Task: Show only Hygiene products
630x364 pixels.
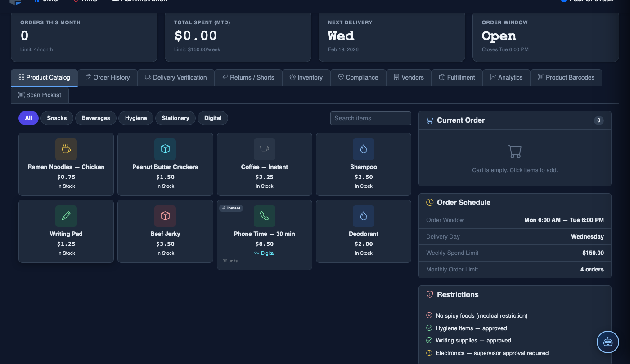Action: 136,118
